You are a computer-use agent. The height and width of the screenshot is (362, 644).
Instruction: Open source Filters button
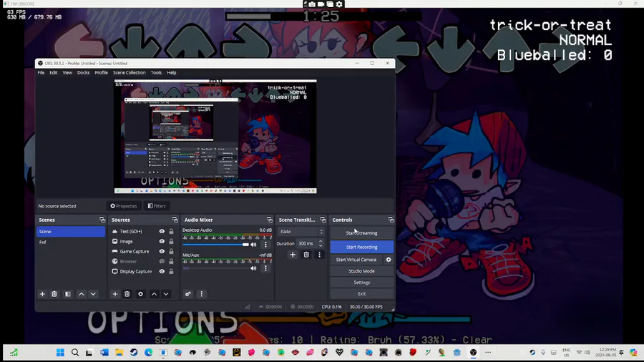tap(157, 206)
